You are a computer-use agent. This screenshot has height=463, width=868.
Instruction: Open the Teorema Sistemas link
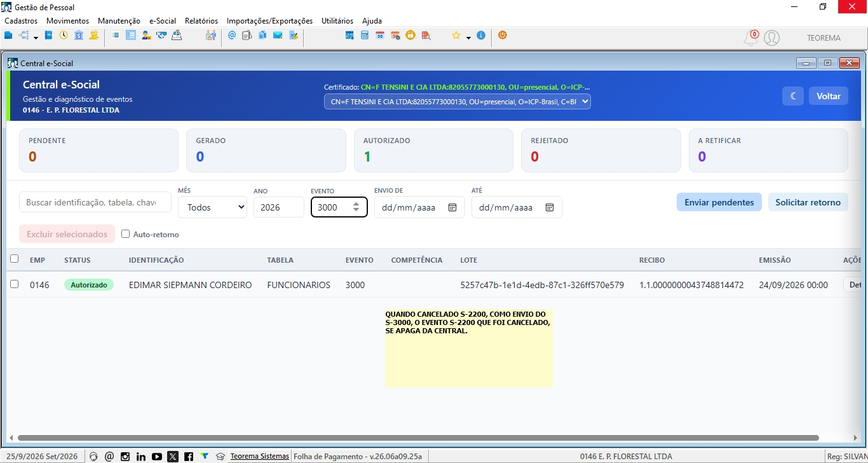259,456
